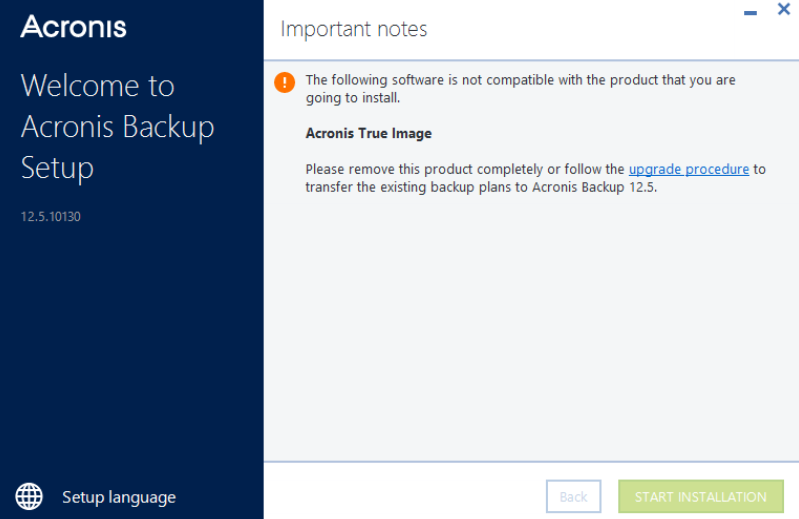Close the Acronis setup window
The image size is (799, 519).
click(784, 9)
